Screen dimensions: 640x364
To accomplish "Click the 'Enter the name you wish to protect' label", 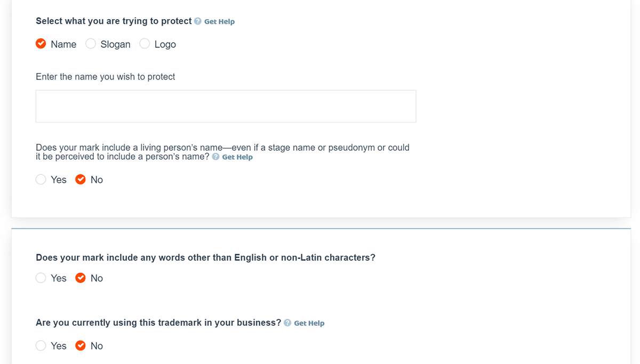I will pyautogui.click(x=106, y=77).
